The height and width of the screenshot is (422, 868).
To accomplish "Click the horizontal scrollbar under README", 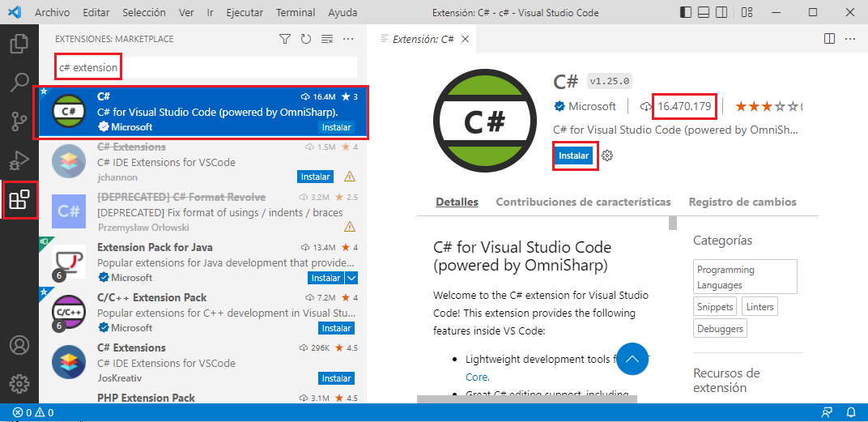I will (x=527, y=399).
